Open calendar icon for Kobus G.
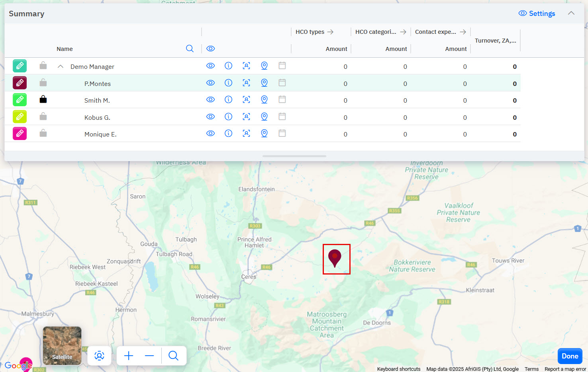The image size is (588, 372). (x=282, y=117)
